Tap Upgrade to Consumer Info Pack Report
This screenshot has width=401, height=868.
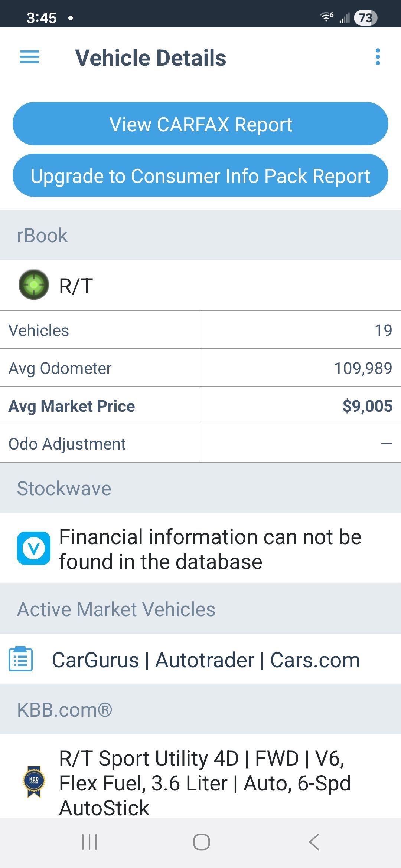pyautogui.click(x=200, y=175)
